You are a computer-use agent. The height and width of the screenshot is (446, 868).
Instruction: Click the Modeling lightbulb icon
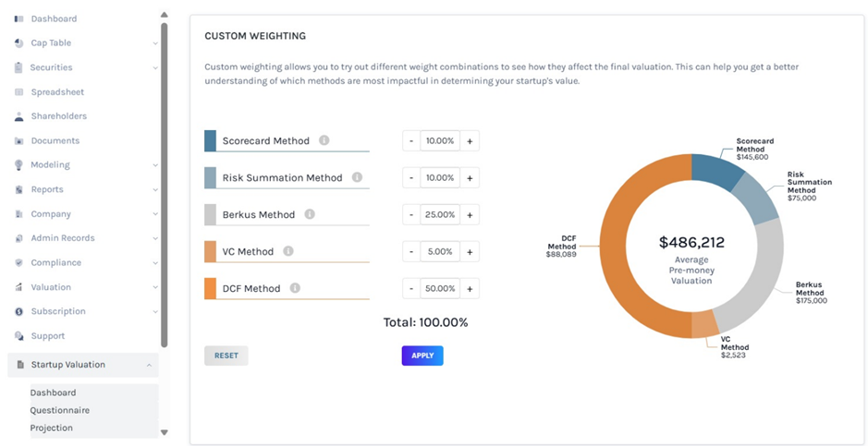[x=19, y=165]
